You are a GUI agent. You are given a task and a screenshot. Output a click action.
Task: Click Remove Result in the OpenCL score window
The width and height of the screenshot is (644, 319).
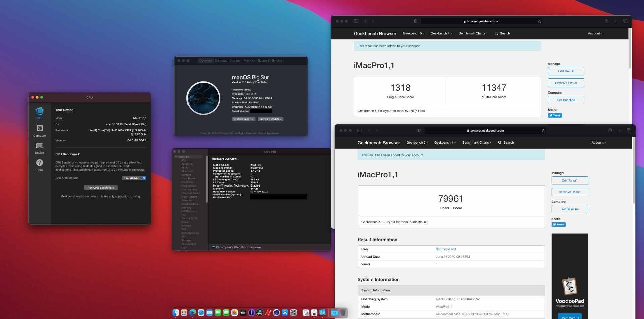570,192
